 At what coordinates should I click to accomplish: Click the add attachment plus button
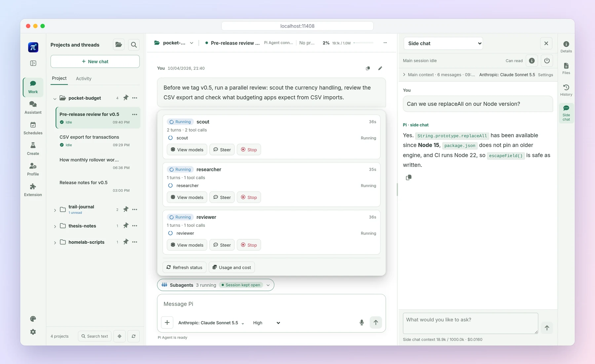coord(167,323)
